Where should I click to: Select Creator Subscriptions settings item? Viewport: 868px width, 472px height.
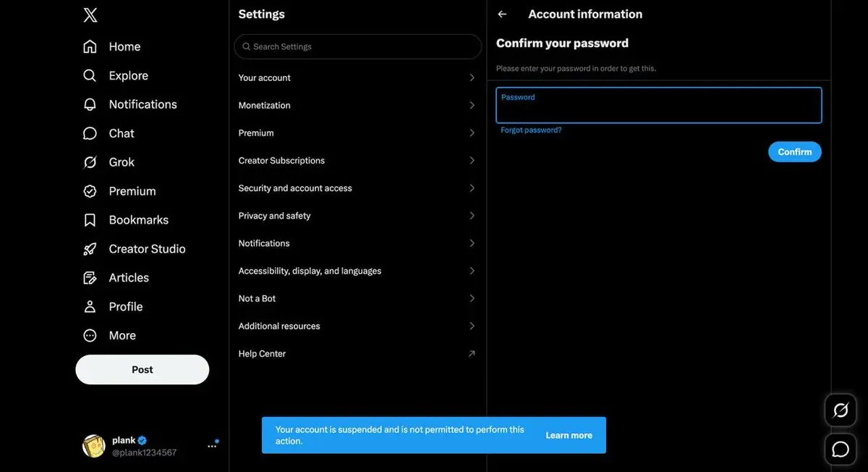tap(357, 161)
